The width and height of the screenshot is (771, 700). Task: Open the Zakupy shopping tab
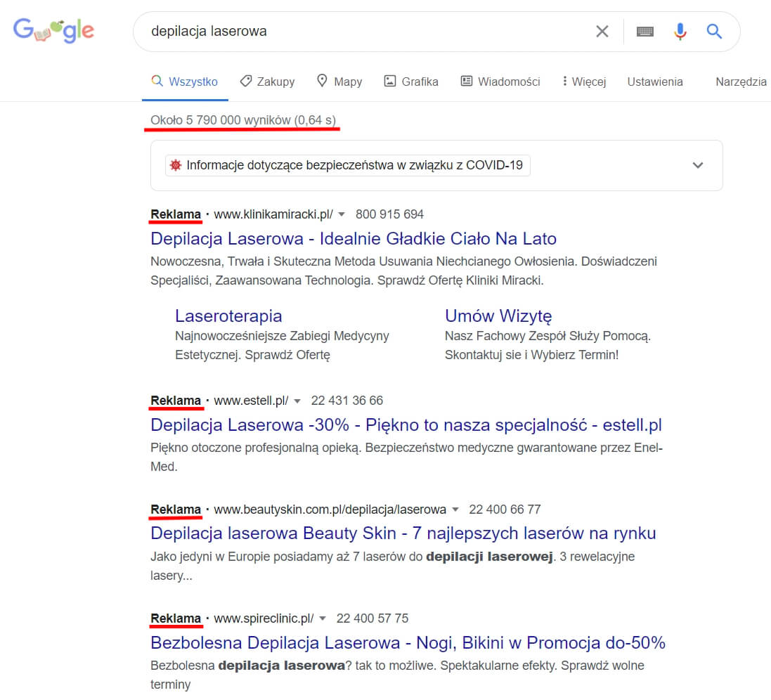(x=267, y=82)
